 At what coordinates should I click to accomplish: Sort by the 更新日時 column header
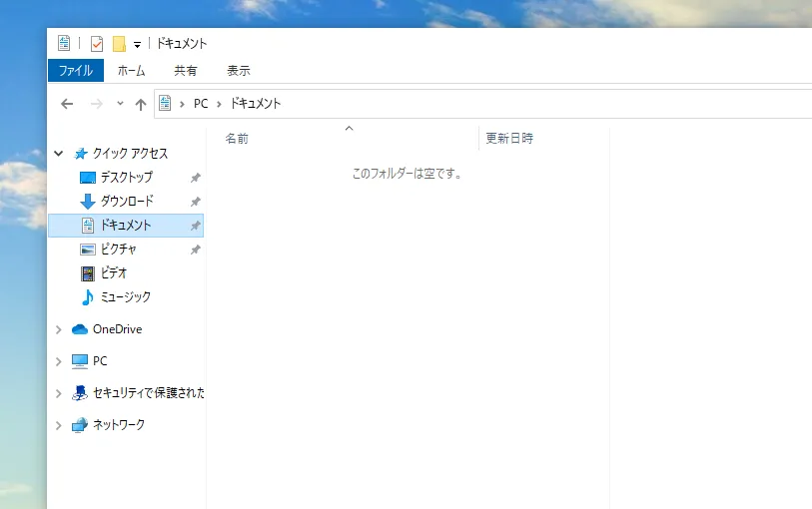click(509, 139)
